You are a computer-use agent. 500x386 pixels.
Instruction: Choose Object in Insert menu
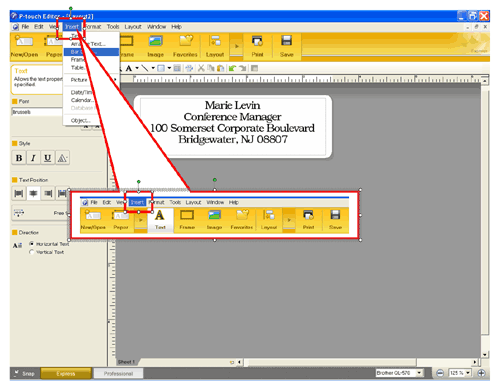[91, 120]
